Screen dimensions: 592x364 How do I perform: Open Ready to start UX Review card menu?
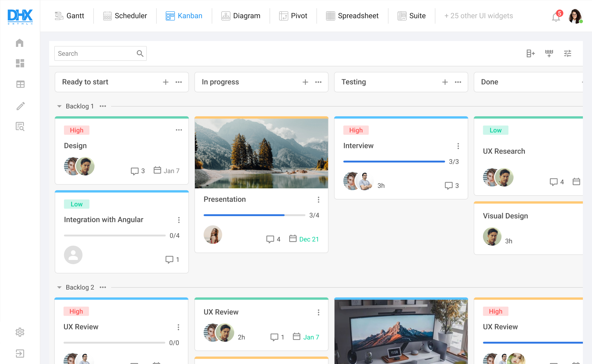click(178, 327)
